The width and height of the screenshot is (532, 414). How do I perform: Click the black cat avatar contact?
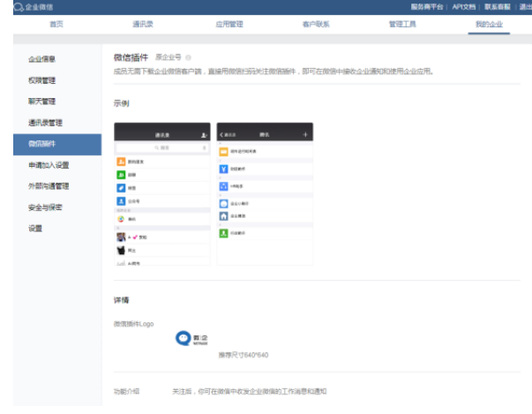coord(121,251)
